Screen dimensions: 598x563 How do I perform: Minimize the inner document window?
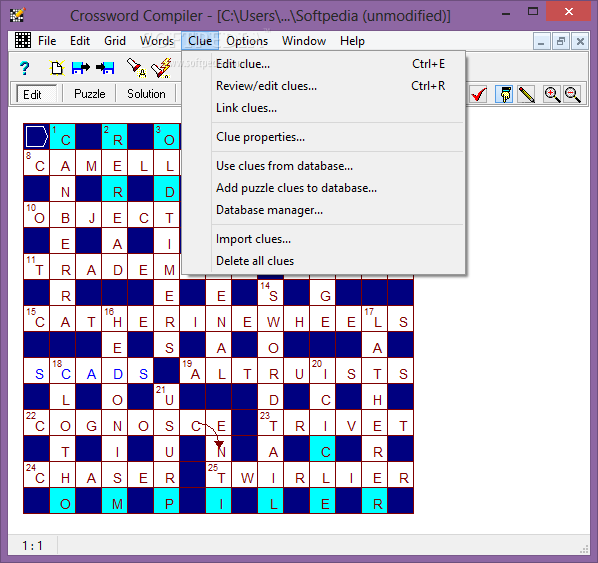click(541, 41)
